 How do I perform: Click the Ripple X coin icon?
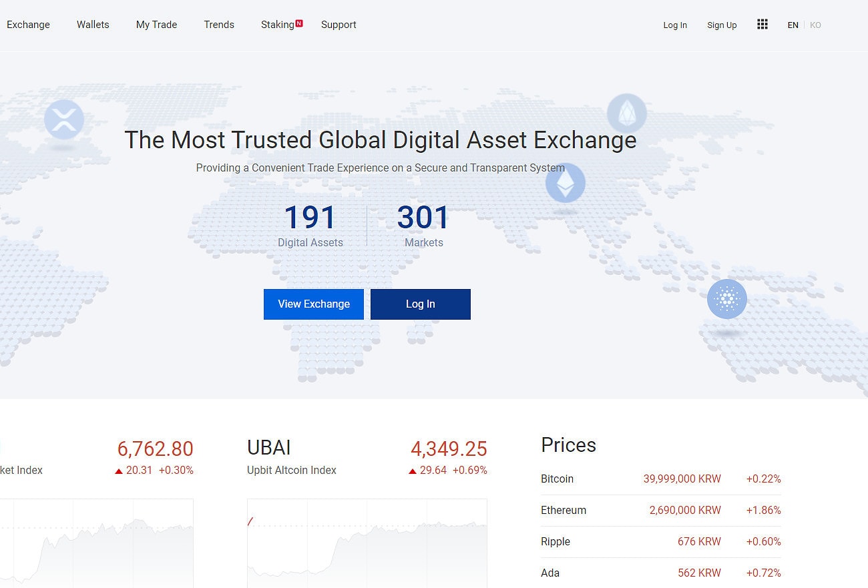tap(64, 119)
